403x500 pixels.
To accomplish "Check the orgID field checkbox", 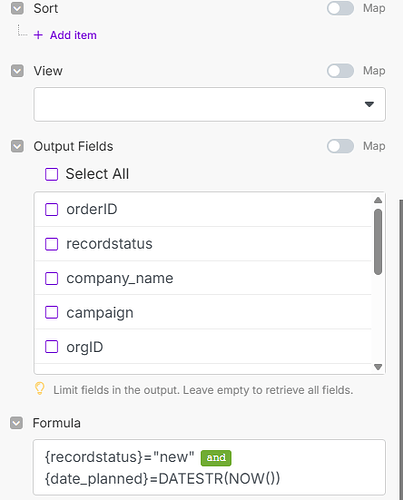I will tap(51, 347).
